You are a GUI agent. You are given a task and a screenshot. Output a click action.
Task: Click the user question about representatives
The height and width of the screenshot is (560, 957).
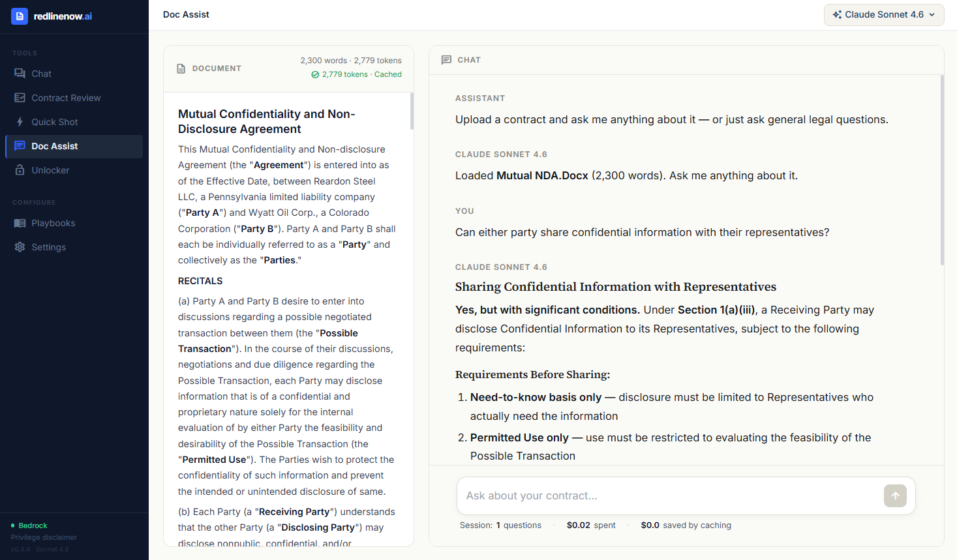point(643,232)
